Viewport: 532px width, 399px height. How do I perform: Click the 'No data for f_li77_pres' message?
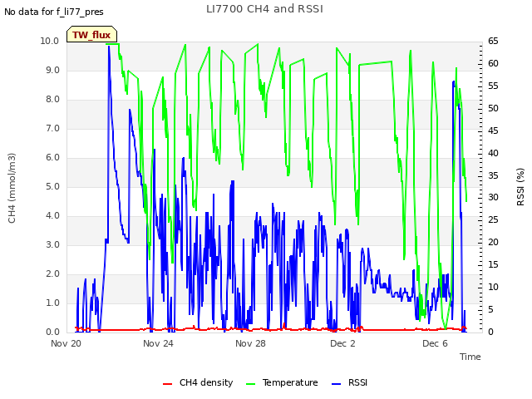click(x=54, y=12)
